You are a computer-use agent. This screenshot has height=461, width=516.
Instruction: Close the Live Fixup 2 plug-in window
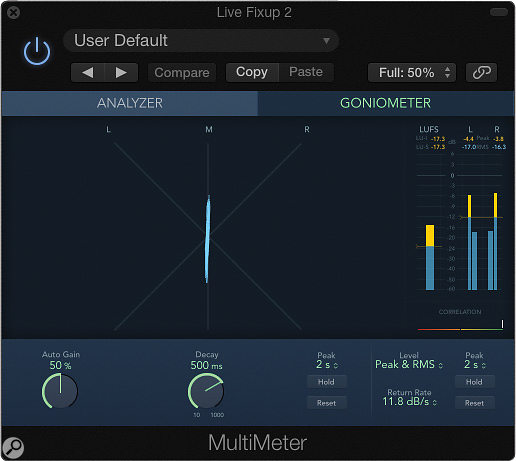tap(13, 13)
